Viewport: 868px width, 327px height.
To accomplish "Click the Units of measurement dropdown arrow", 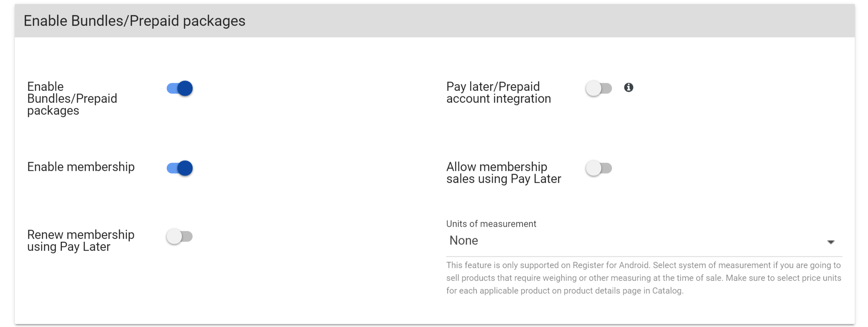I will point(831,242).
